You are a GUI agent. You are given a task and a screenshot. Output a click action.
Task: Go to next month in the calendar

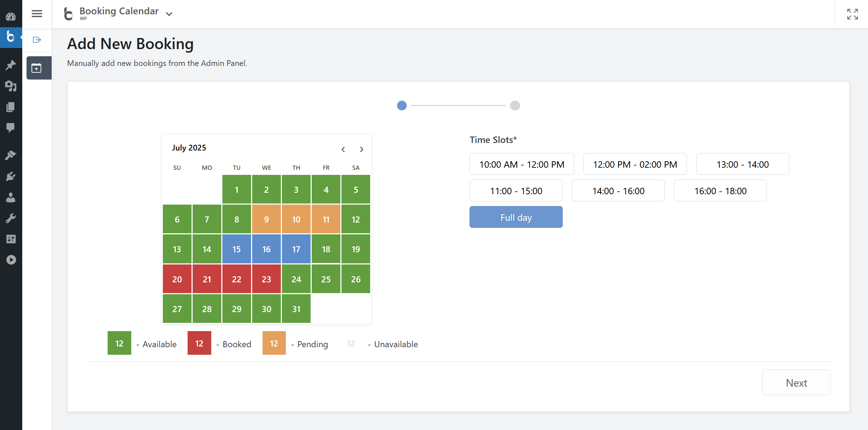[362, 149]
